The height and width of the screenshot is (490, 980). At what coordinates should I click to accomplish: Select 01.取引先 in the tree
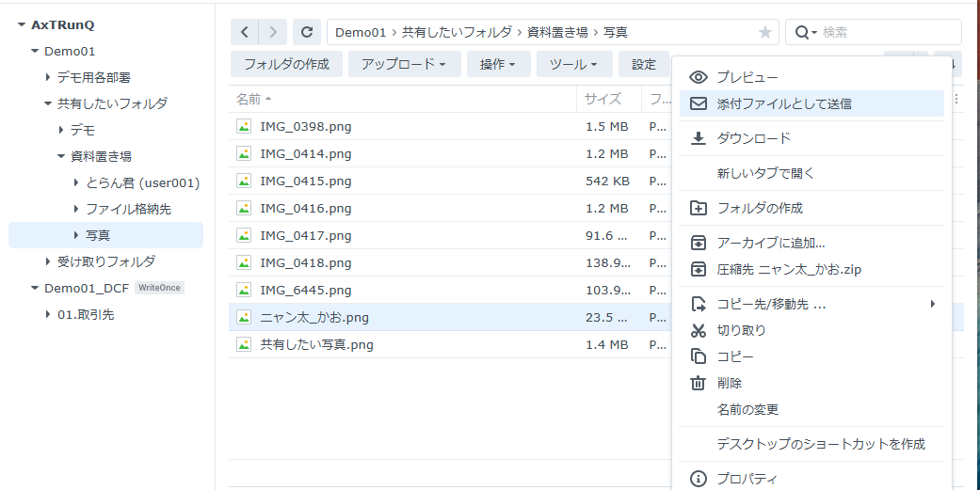click(x=86, y=315)
